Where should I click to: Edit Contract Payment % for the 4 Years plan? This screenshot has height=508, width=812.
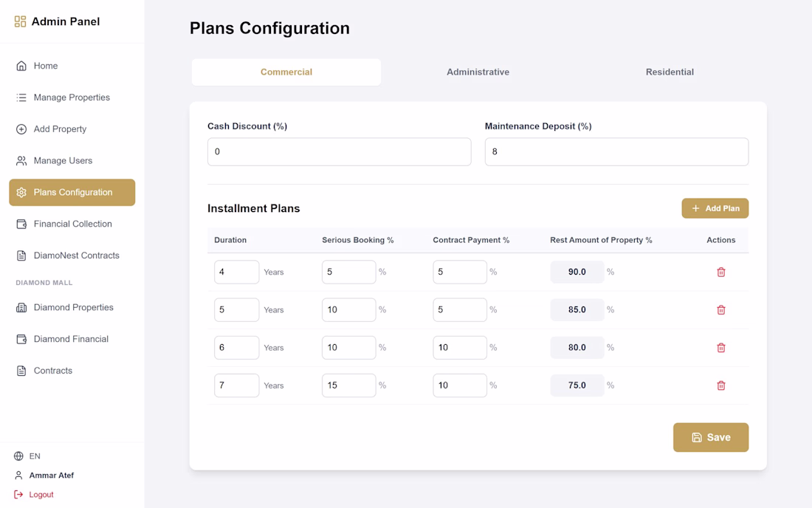[x=460, y=272]
